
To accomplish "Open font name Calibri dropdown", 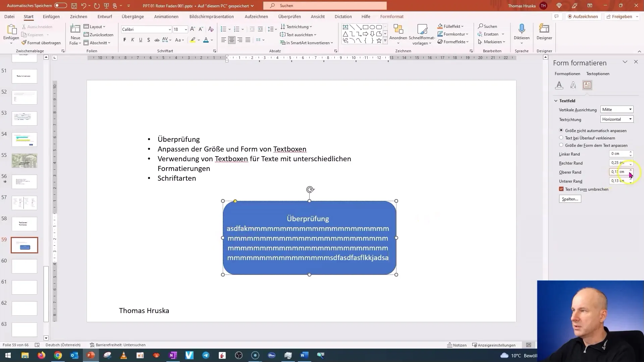I will [x=169, y=29].
